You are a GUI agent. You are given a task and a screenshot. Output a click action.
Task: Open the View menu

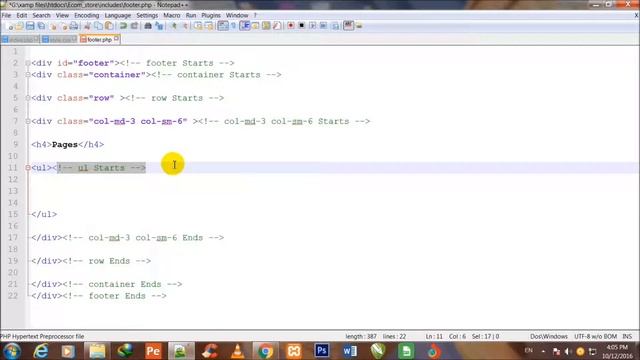(x=62, y=16)
